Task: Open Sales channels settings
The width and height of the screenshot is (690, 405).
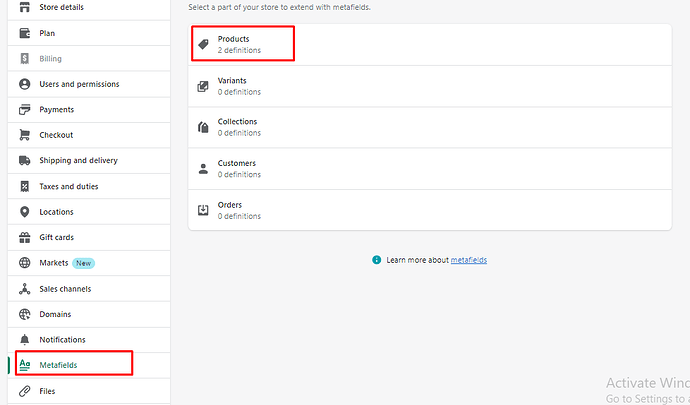Action: pyautogui.click(x=65, y=289)
